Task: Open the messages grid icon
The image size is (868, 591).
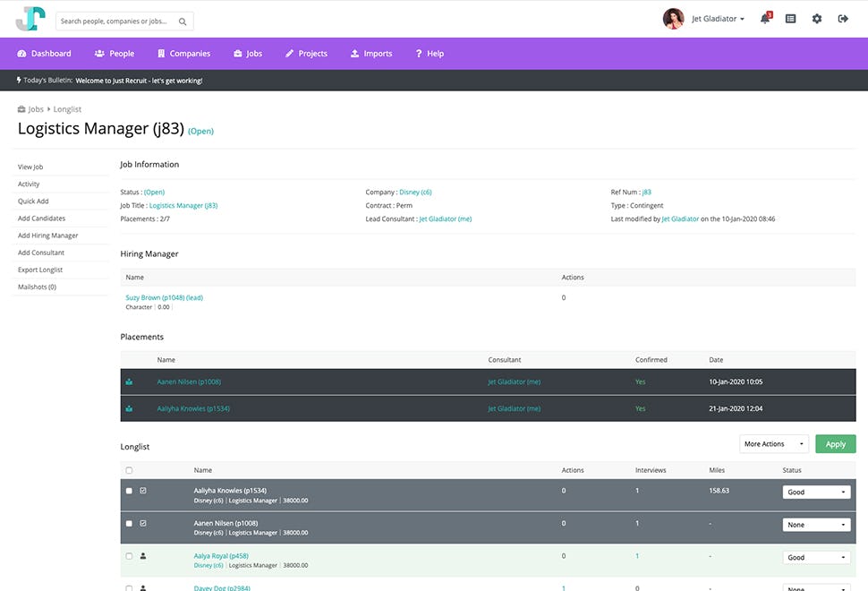Action: tap(790, 19)
